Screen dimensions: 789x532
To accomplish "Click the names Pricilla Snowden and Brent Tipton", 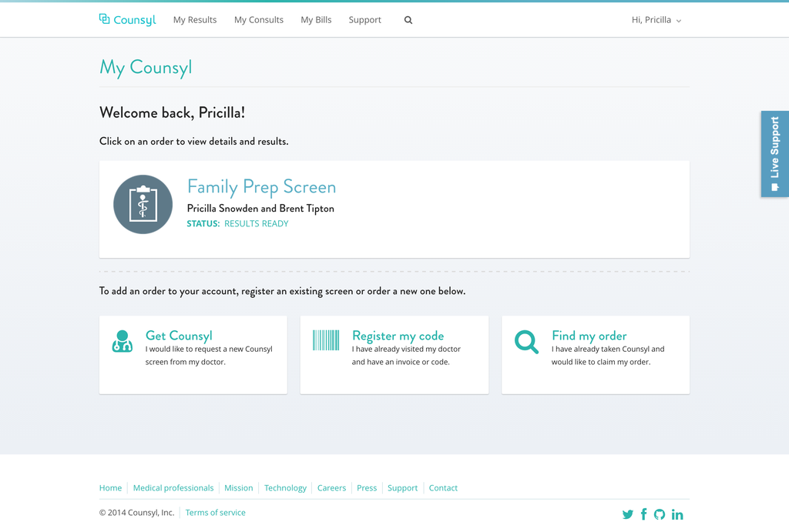I will (260, 208).
